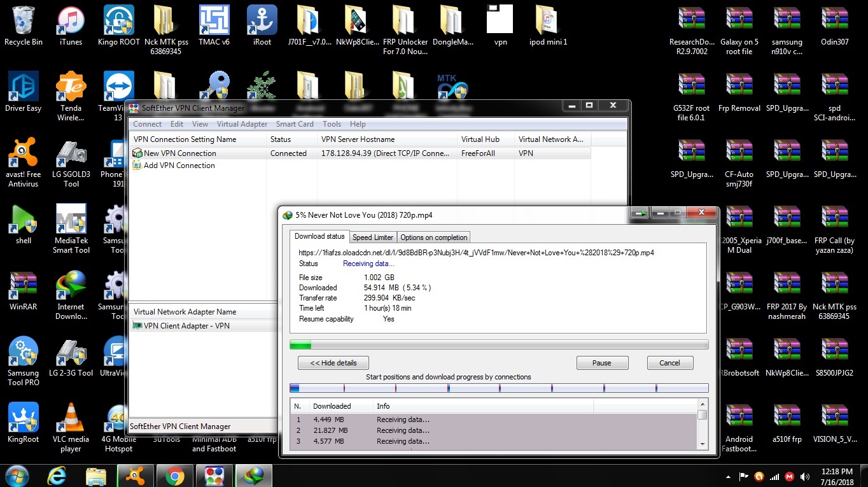Click scroll down arrow in connections list
The height and width of the screenshot is (487, 868).
pos(703,444)
